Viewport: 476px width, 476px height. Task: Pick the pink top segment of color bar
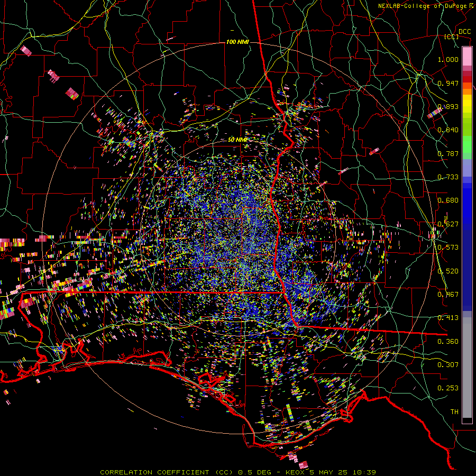(467, 56)
